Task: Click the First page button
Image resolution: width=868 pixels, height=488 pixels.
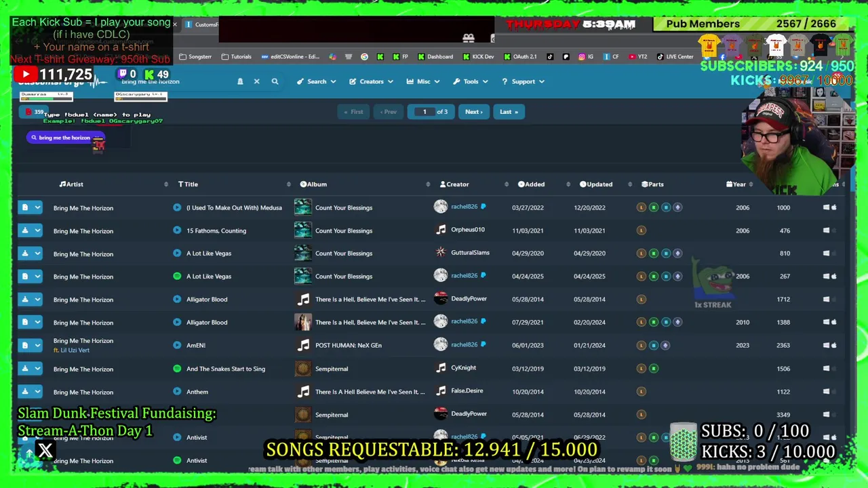Action: click(x=353, y=112)
